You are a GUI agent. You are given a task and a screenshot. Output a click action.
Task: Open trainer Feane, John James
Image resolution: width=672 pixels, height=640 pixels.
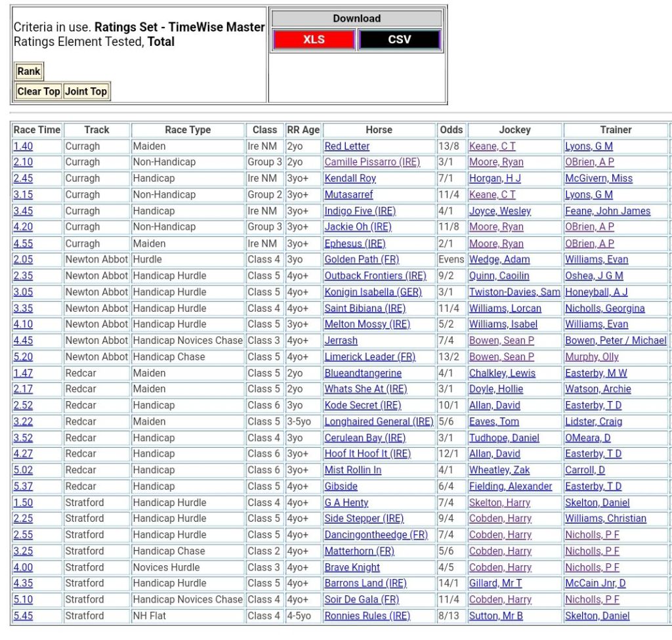click(x=608, y=211)
